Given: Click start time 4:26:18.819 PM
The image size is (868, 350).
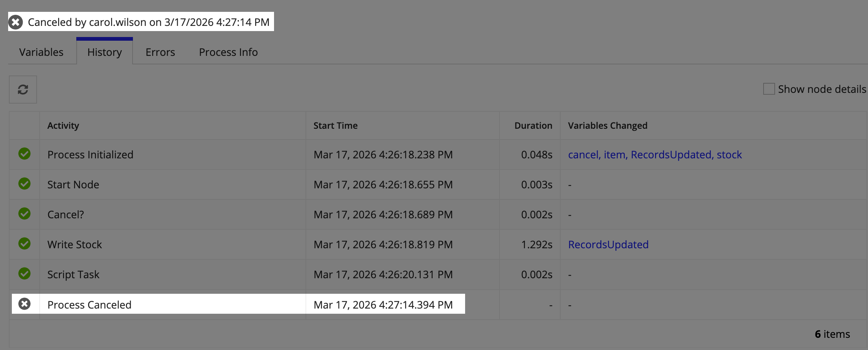Looking at the screenshot, I should coord(383,245).
